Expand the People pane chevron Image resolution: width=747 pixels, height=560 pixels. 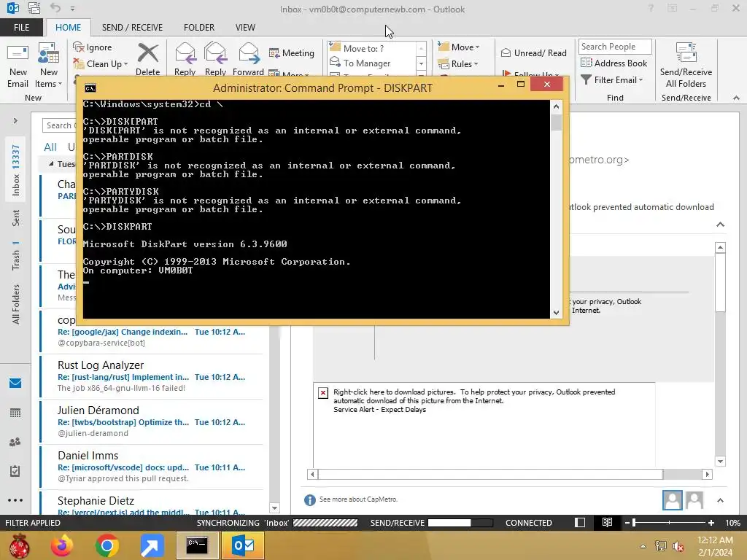[720, 500]
